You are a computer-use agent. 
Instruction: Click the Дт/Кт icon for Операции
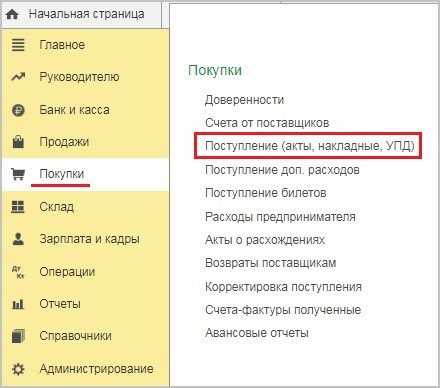click(18, 272)
